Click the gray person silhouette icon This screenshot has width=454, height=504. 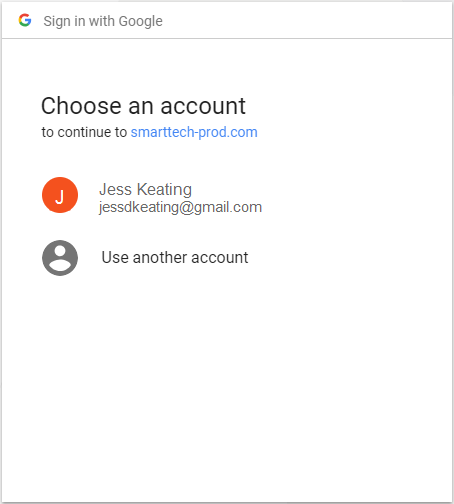[x=60, y=258]
